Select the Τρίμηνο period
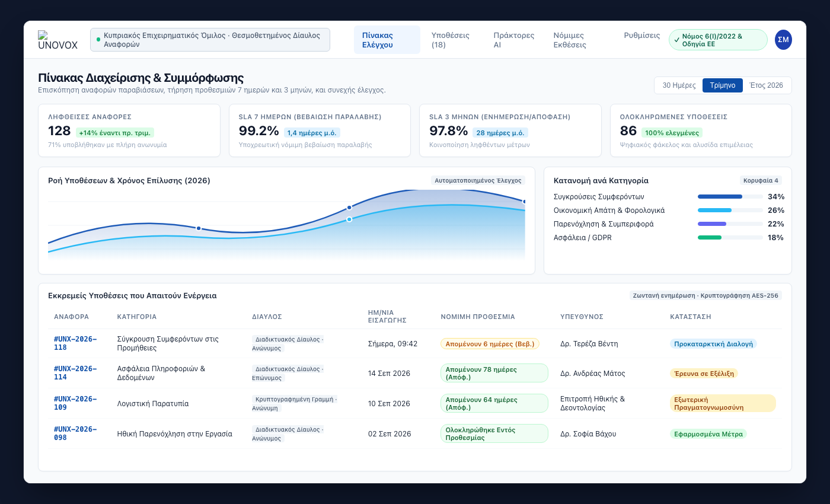This screenshot has height=504, width=830. (723, 85)
